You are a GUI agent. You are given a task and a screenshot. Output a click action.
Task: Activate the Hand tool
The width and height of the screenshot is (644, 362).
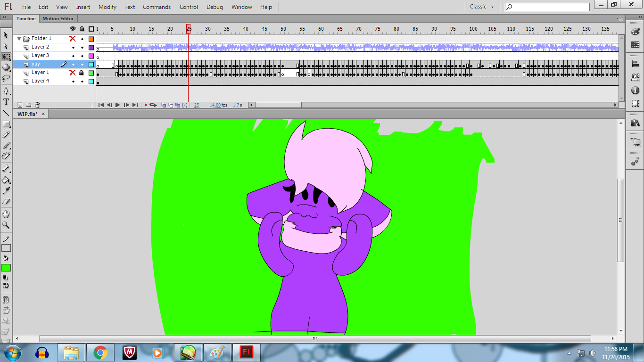(x=6, y=214)
